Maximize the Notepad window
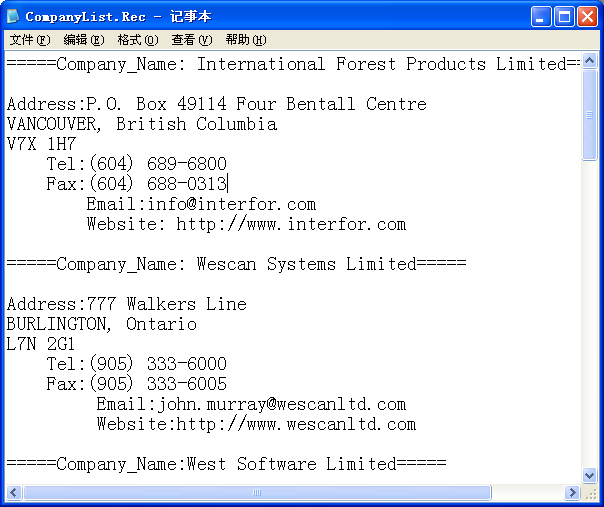The height and width of the screenshot is (507, 604). click(x=564, y=16)
